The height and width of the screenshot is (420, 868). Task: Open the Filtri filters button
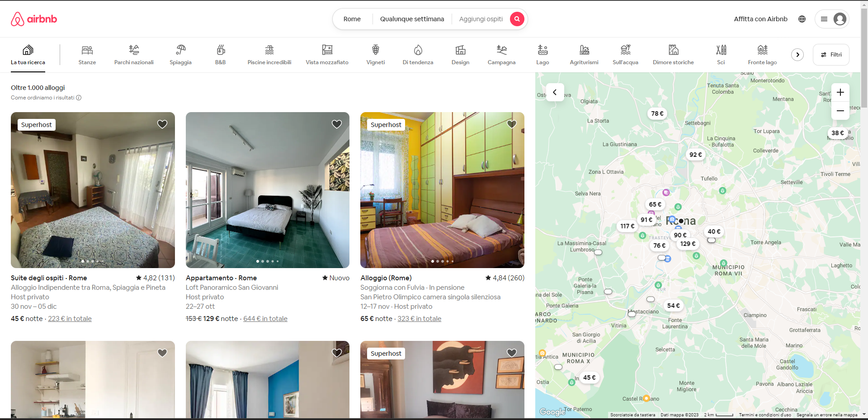pos(831,55)
